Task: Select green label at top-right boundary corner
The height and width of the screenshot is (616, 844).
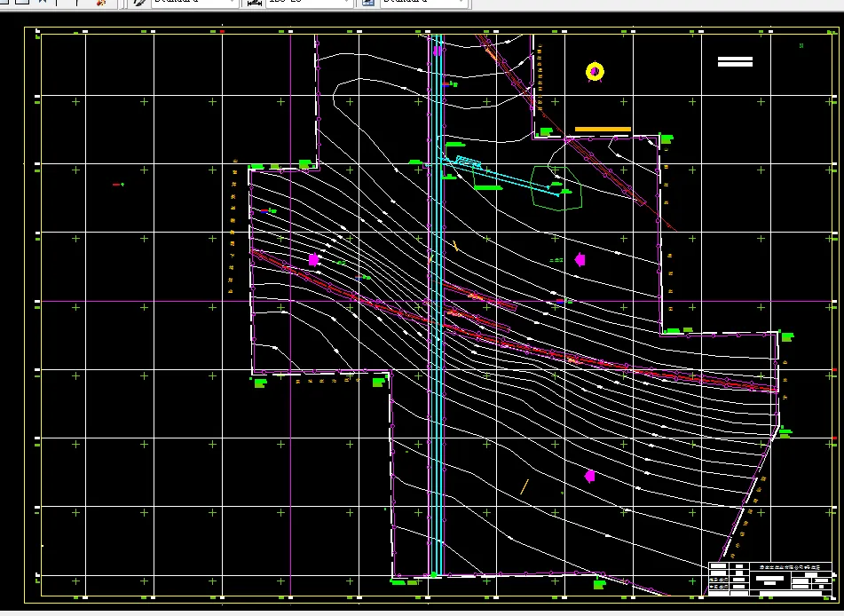Action: pos(667,139)
